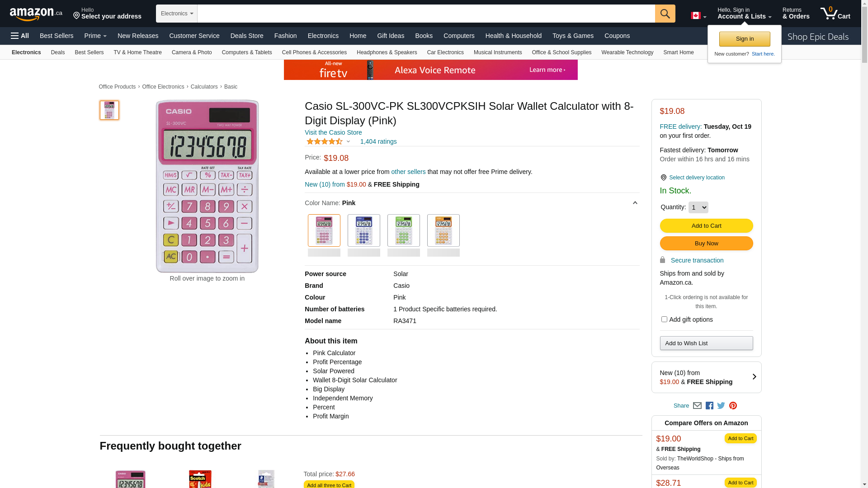This screenshot has width=868, height=488.
Task: Open the Electronics search category dropdown
Action: (177, 14)
